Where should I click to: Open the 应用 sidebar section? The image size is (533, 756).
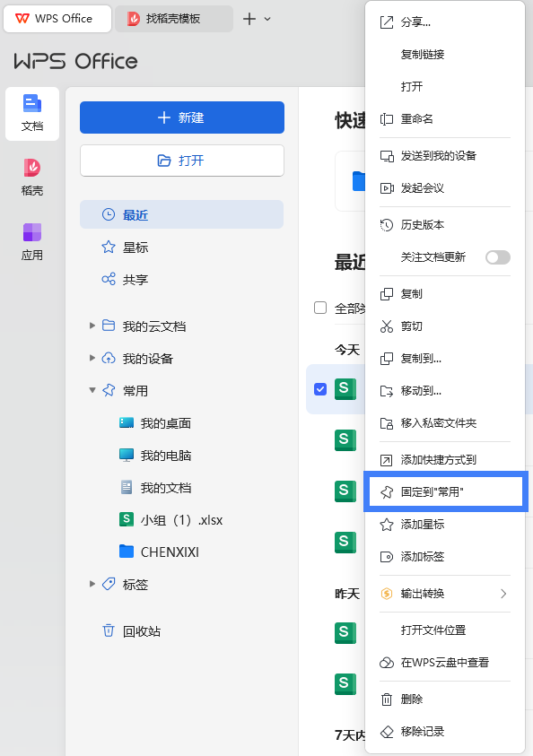point(32,241)
